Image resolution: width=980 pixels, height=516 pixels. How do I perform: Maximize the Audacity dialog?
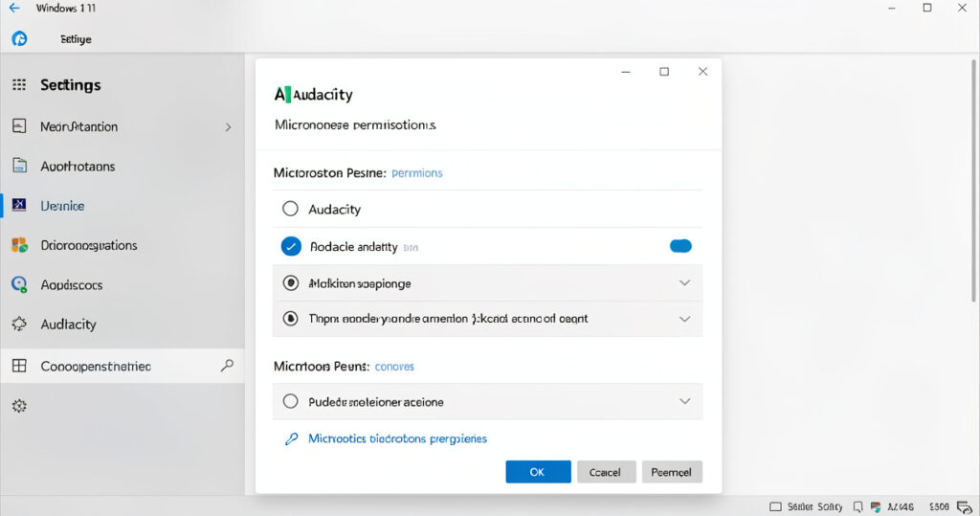coord(664,72)
